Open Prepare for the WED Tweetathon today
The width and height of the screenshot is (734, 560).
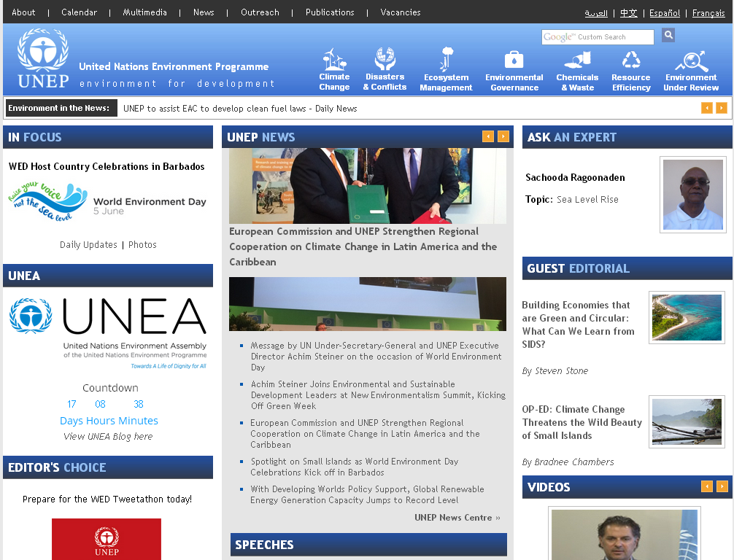tap(107, 499)
